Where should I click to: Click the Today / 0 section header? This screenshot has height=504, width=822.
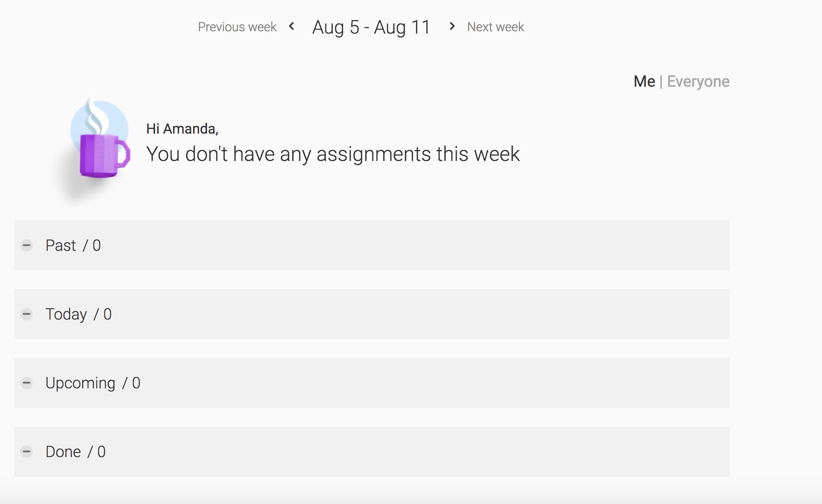pyautogui.click(x=79, y=315)
